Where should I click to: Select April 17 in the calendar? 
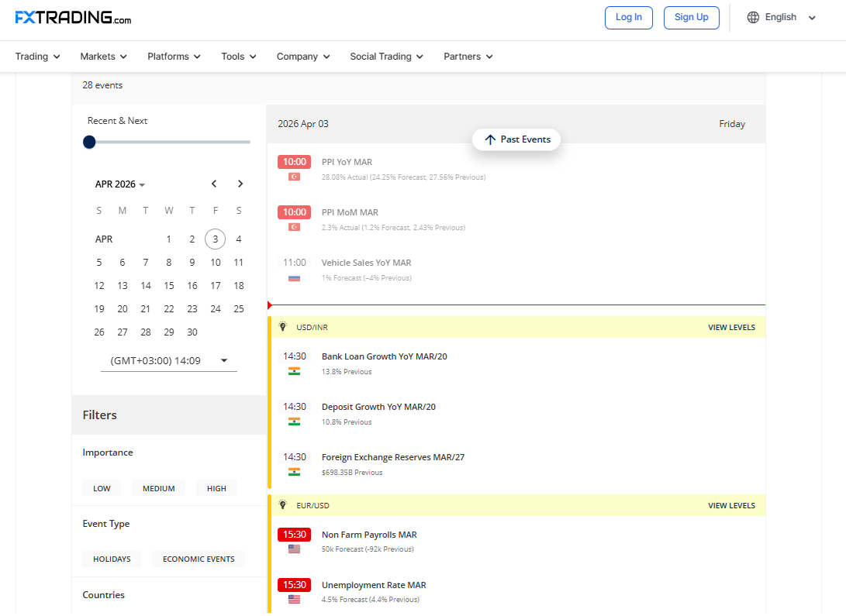click(216, 286)
